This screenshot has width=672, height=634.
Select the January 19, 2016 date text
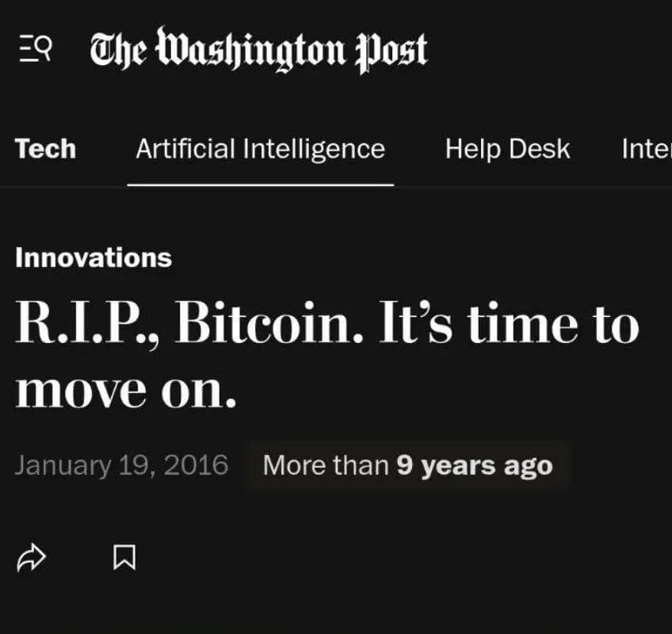click(121, 465)
